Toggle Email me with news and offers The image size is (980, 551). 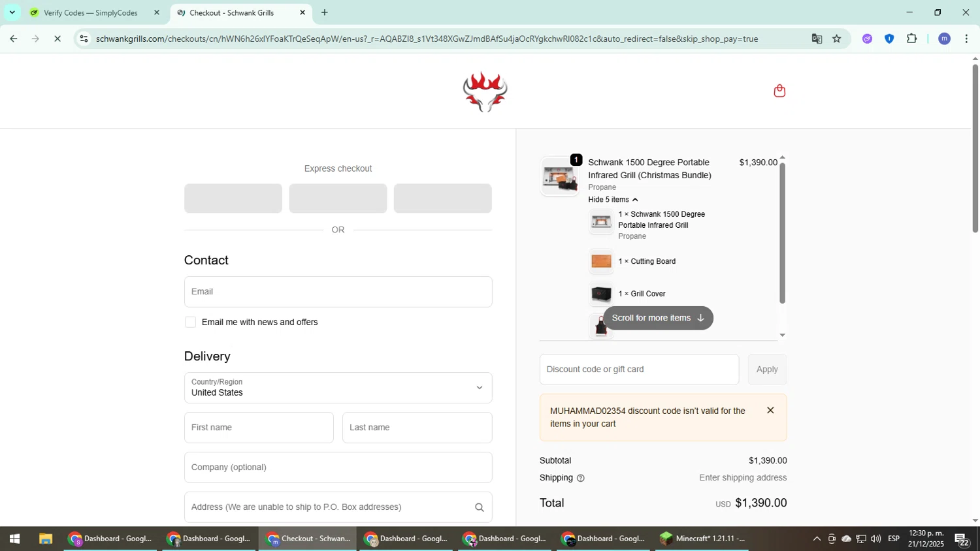pos(190,322)
